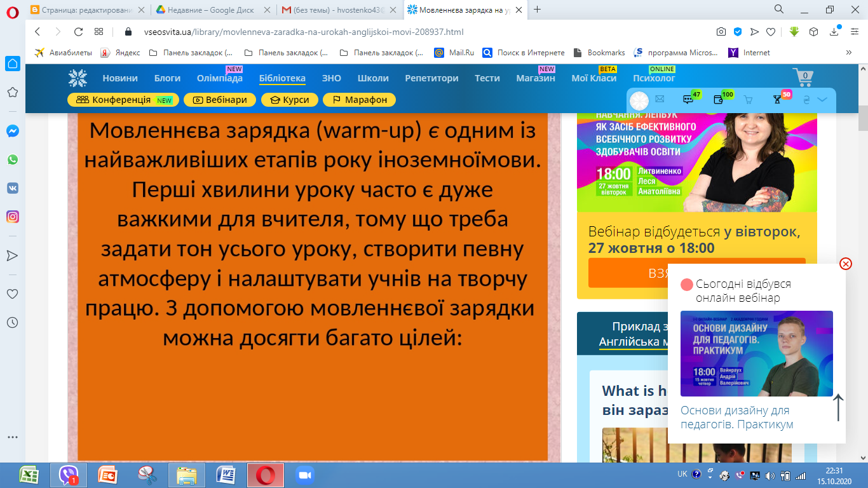
Task: Click the Вебінари button
Action: (x=220, y=100)
